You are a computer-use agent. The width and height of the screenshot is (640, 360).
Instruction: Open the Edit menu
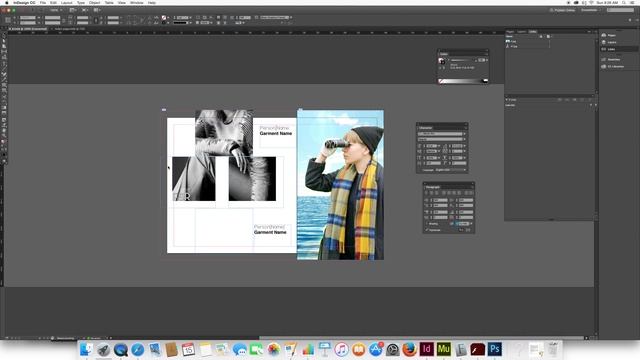[x=53, y=2]
